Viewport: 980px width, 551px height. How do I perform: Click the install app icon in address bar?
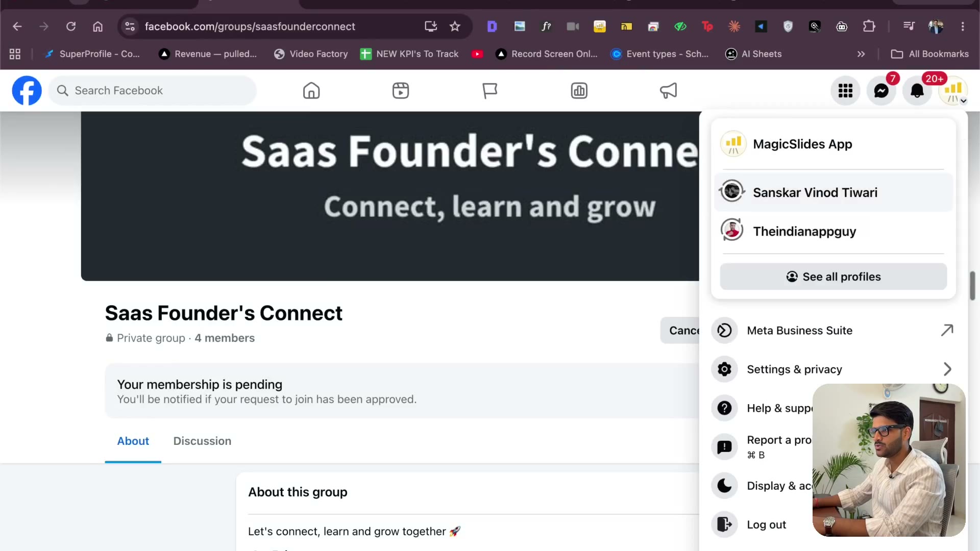point(431,27)
